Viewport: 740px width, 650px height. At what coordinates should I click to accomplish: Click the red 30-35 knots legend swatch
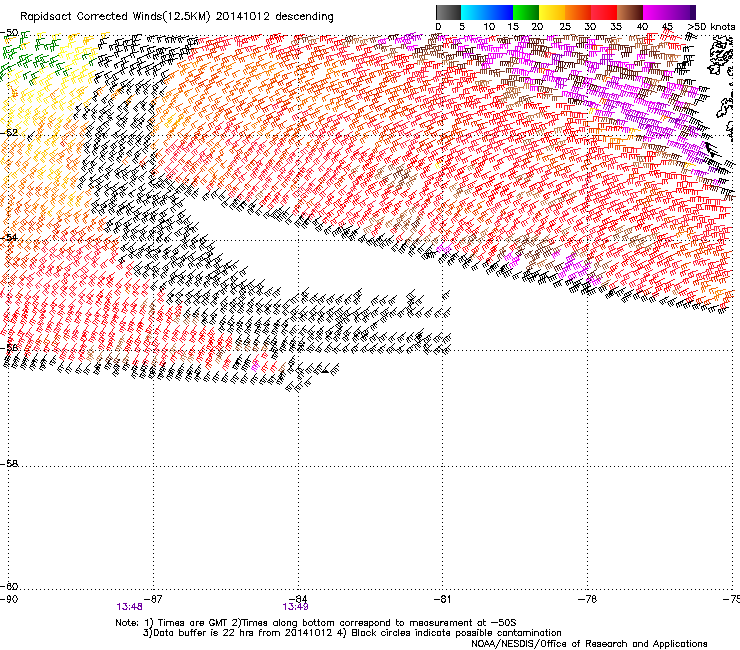[604, 12]
